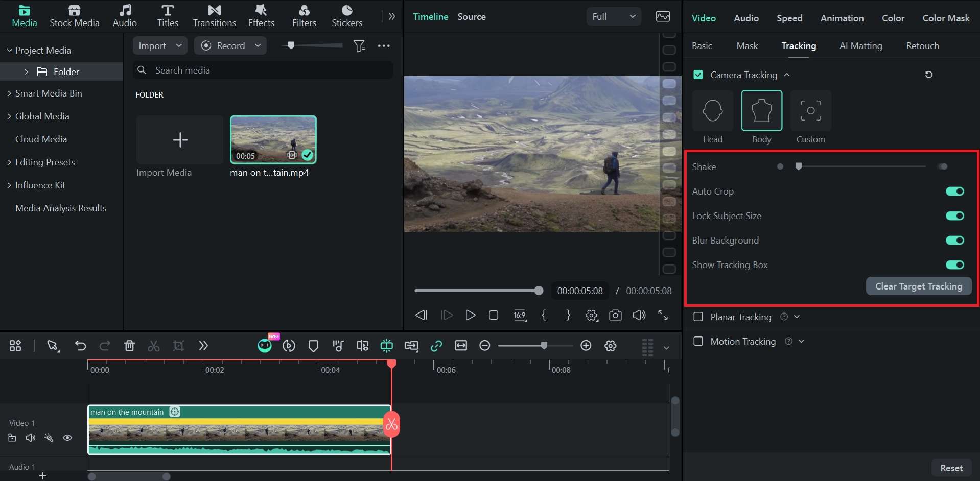
Task: Open timeline settings gear
Action: click(x=610, y=346)
